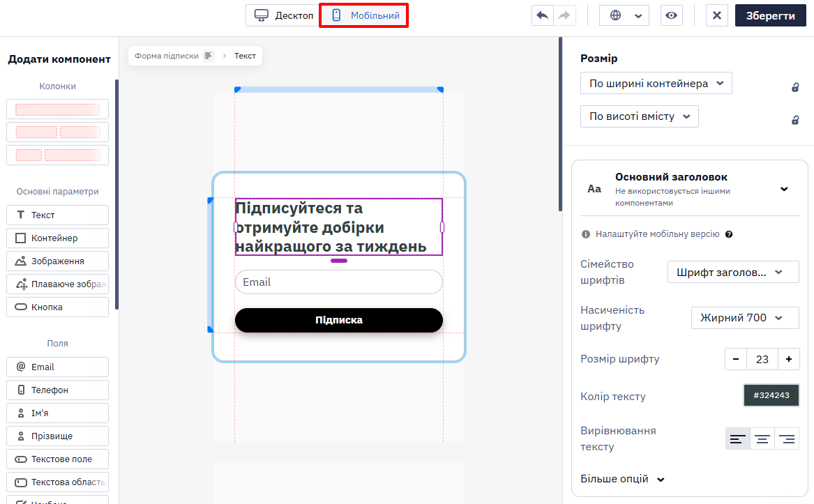
Task: Open Шрифт заголовка family dropdown
Action: coord(733,272)
